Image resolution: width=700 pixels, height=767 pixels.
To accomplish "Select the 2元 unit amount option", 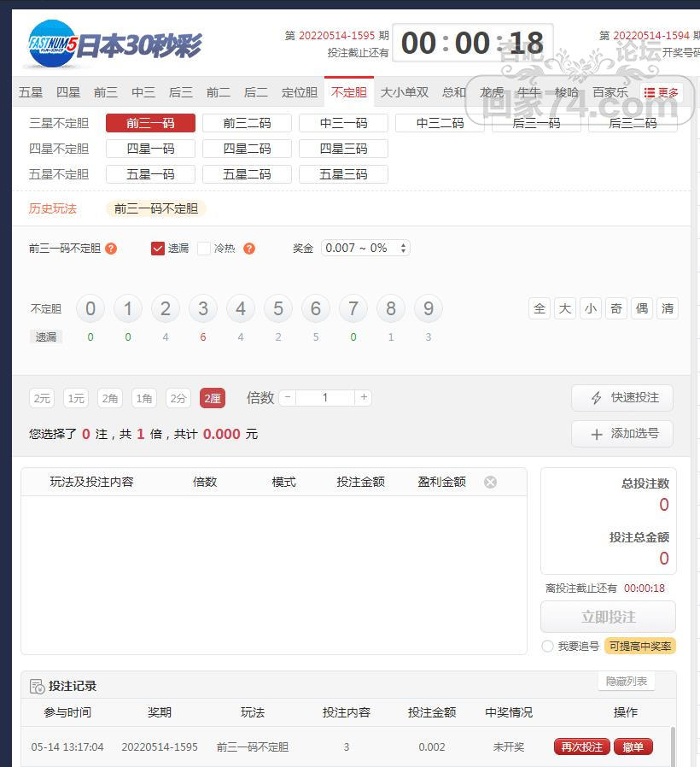I will click(x=42, y=398).
